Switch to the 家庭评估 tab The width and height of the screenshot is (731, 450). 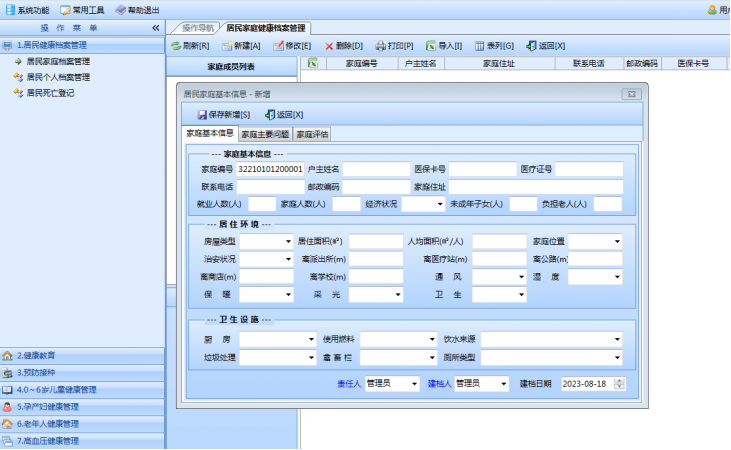(311, 134)
